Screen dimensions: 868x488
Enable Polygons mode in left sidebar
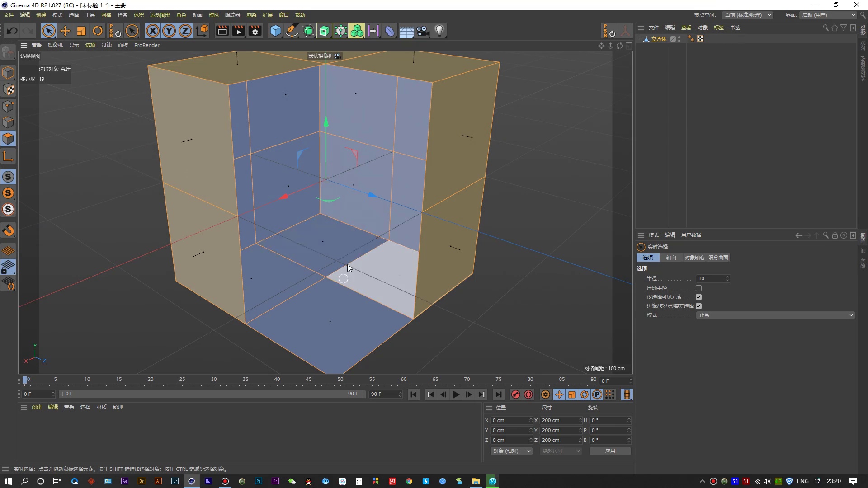point(8,139)
